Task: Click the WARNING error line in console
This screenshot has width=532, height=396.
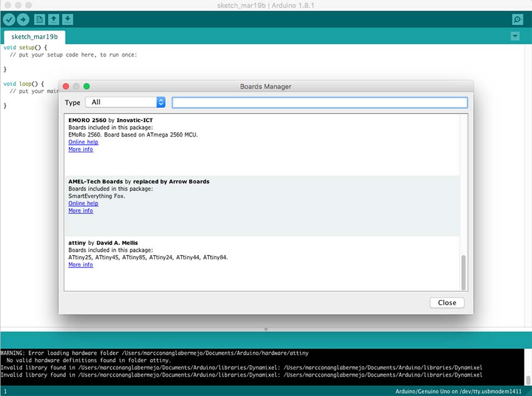Action: [155, 353]
